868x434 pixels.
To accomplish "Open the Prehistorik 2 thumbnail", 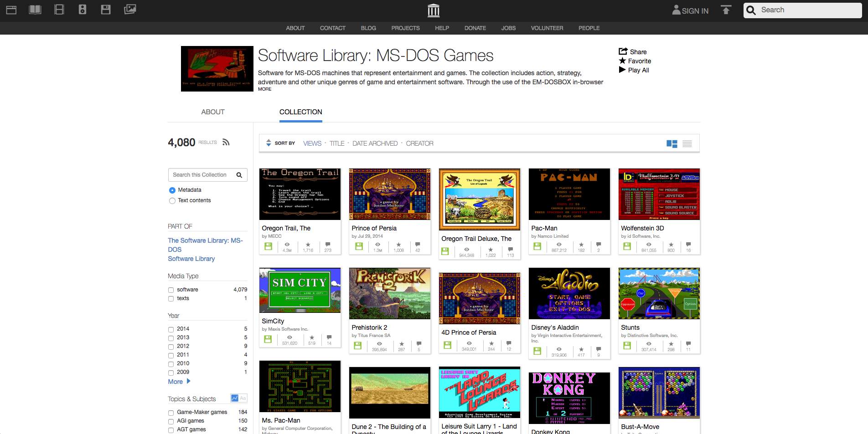I will (390, 294).
